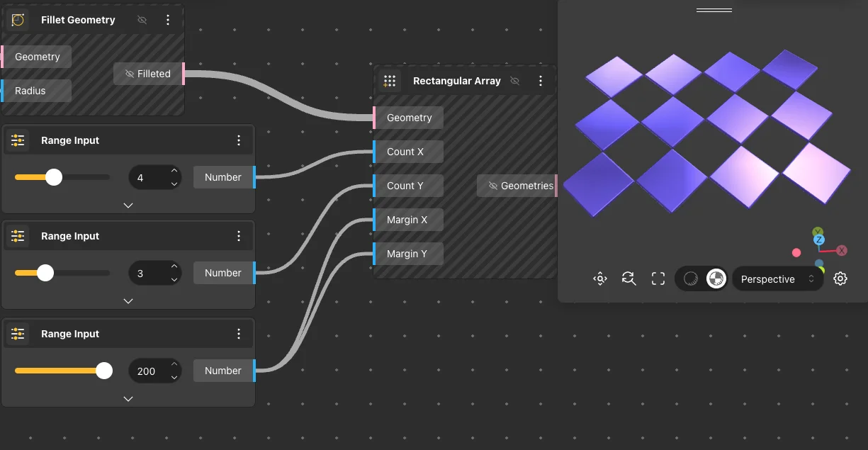Image resolution: width=868 pixels, height=450 pixels.
Task: Select the Fillet Geometry node icon
Action: [18, 19]
